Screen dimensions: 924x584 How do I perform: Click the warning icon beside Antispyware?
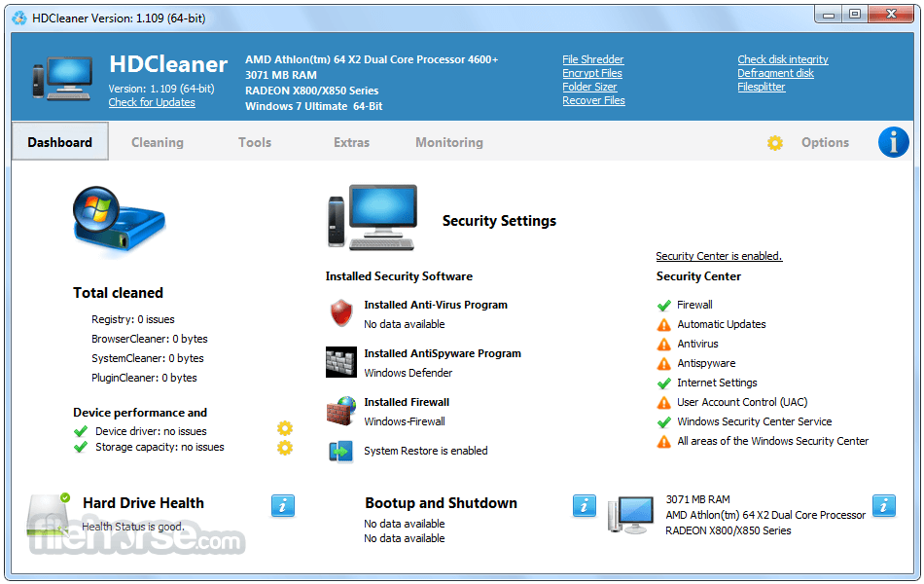664,364
